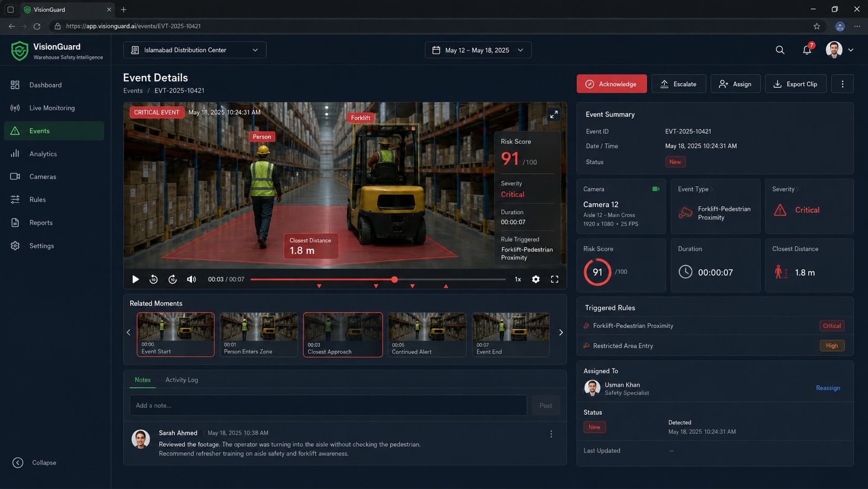Go back to Events breadcrumb
This screenshot has height=489, width=868.
pos(133,90)
